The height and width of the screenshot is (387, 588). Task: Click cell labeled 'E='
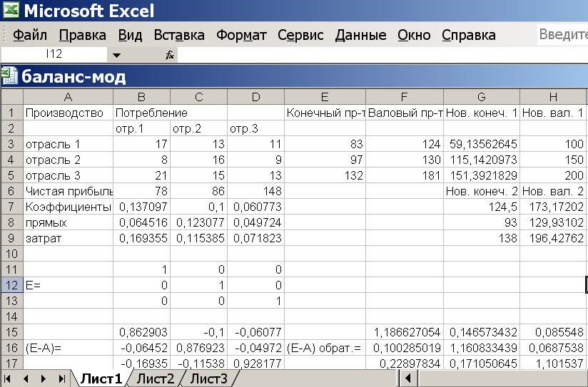coord(68,285)
